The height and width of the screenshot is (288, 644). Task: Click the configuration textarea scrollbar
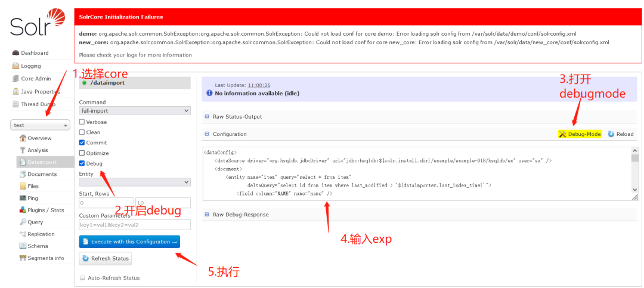pos(635,170)
